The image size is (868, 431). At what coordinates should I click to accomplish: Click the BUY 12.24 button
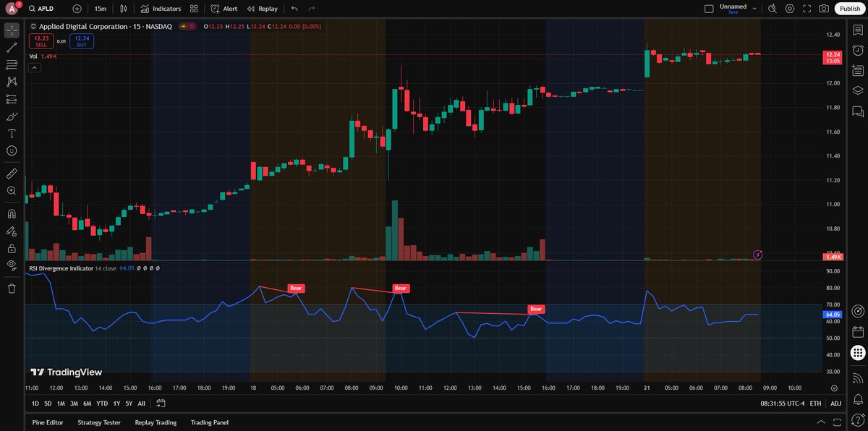(x=82, y=41)
